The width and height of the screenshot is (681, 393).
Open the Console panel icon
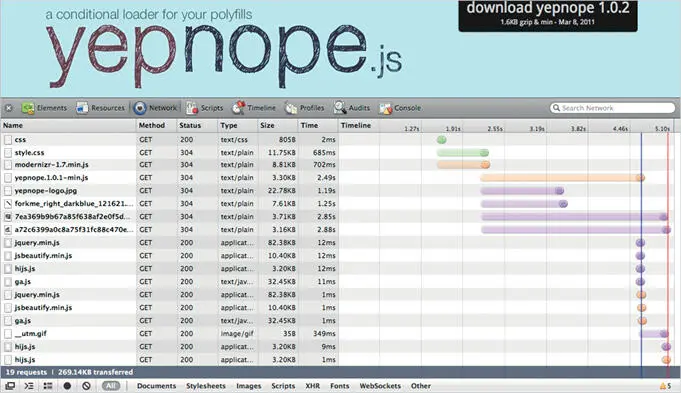(x=385, y=108)
